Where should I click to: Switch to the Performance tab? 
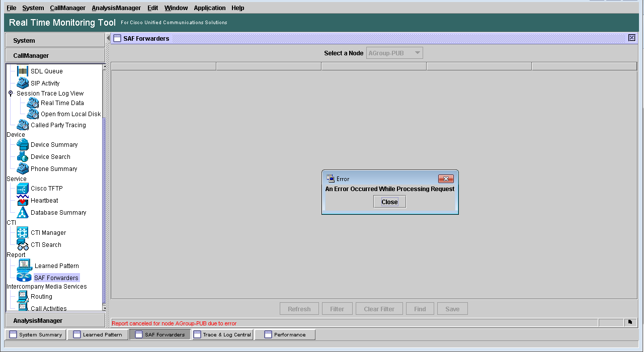[x=285, y=334]
